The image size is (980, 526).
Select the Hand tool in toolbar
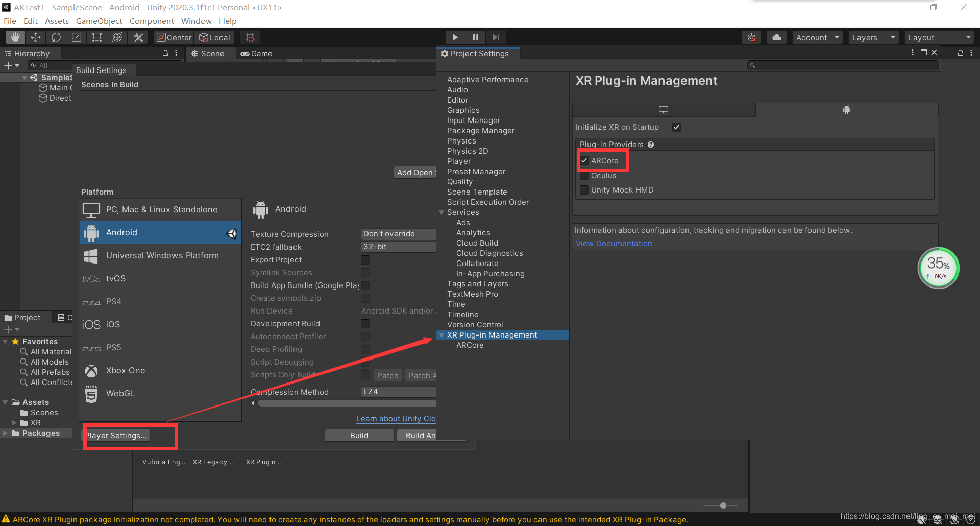pos(15,37)
